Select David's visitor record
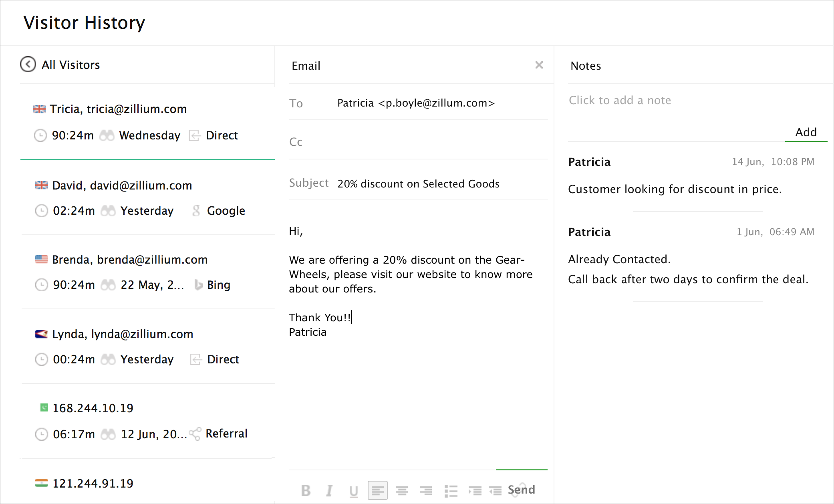 (122, 185)
